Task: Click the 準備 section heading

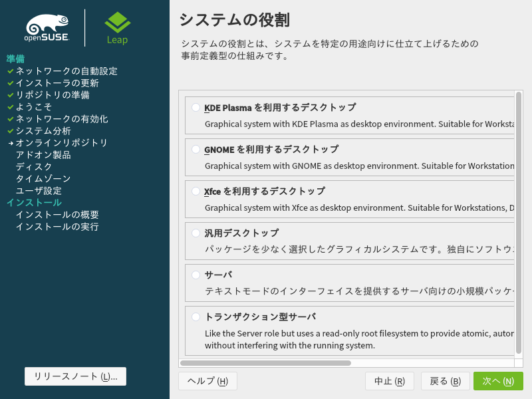Action: tap(15, 59)
